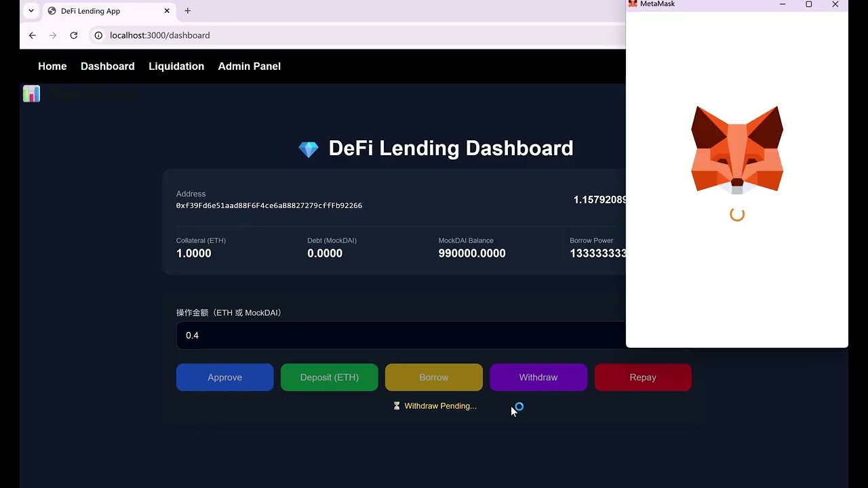
Task: Open site info icon in address bar
Action: click(98, 35)
